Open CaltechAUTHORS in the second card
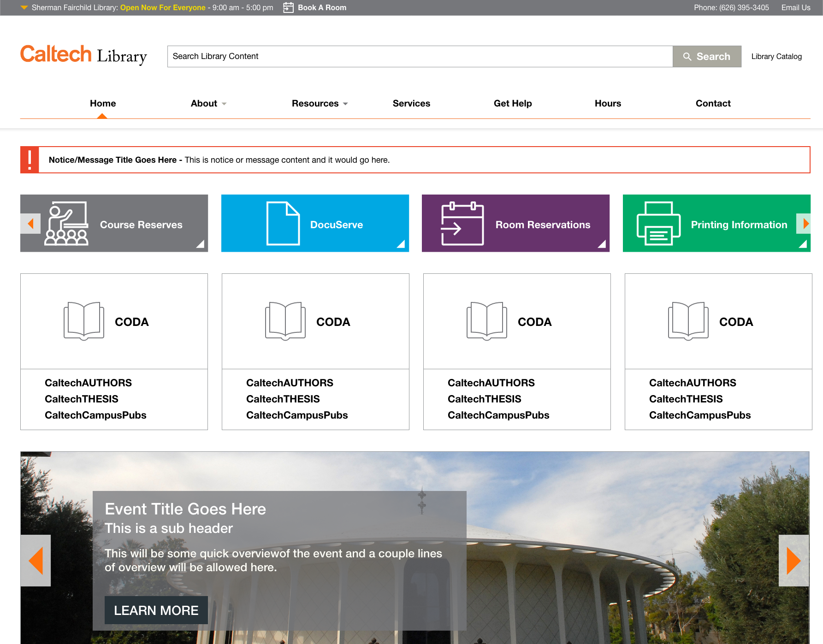This screenshot has height=644, width=823. 290,383
